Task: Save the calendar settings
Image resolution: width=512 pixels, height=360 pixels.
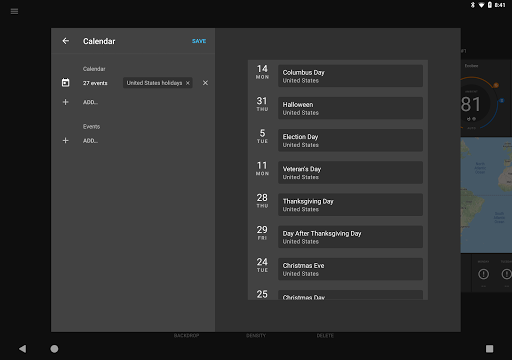Action: click(x=199, y=41)
